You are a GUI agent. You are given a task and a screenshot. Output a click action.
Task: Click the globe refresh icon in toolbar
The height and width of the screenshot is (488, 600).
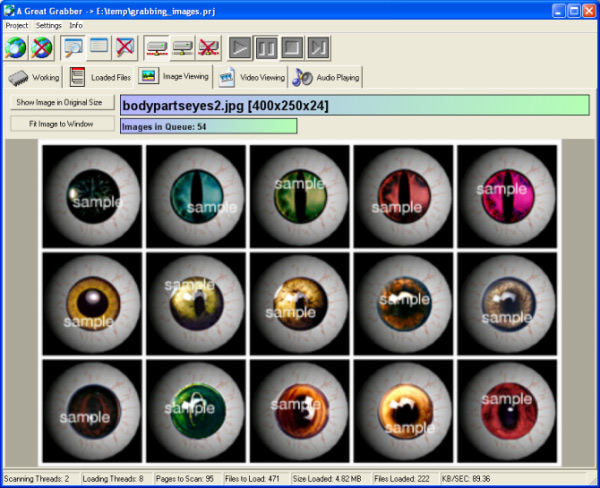[x=16, y=47]
